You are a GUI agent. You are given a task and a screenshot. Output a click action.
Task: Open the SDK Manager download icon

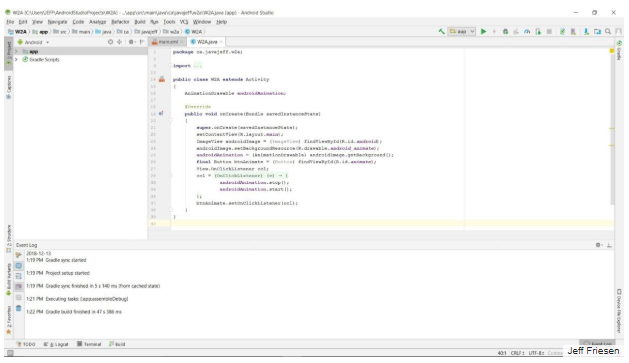586,31
